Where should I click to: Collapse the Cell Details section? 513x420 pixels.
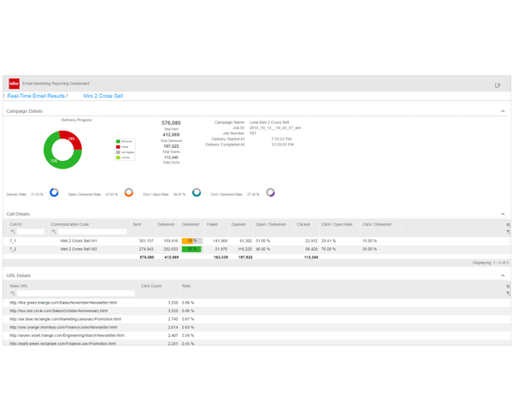(503, 214)
